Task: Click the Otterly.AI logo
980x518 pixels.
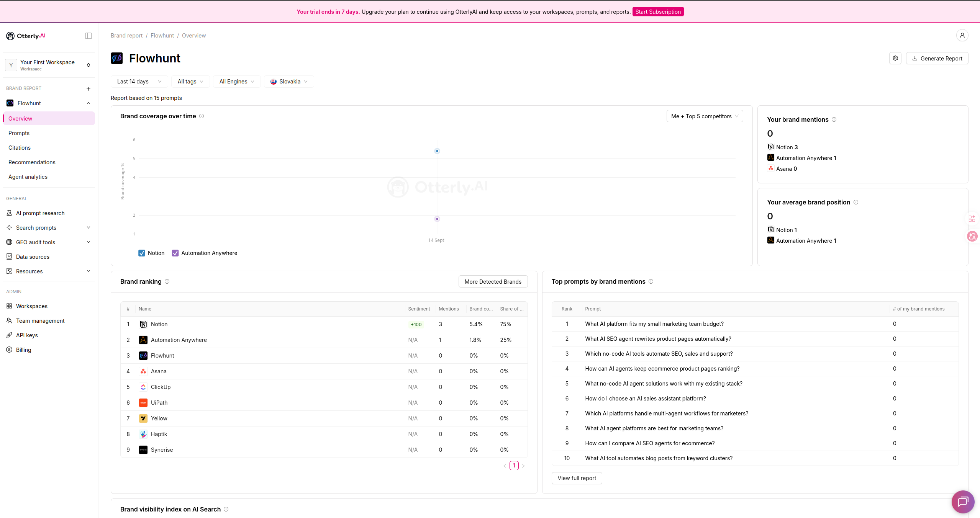Action: (x=26, y=36)
